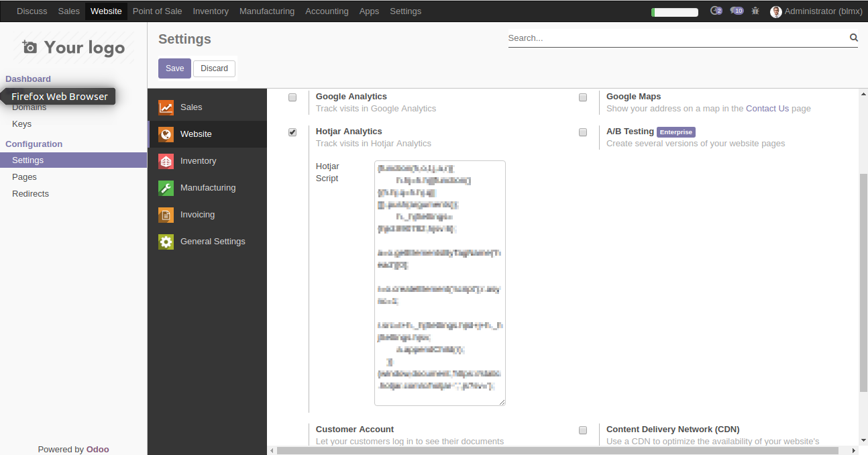The width and height of the screenshot is (868, 455).
Task: Open the General Settings gear icon
Action: pos(166,242)
